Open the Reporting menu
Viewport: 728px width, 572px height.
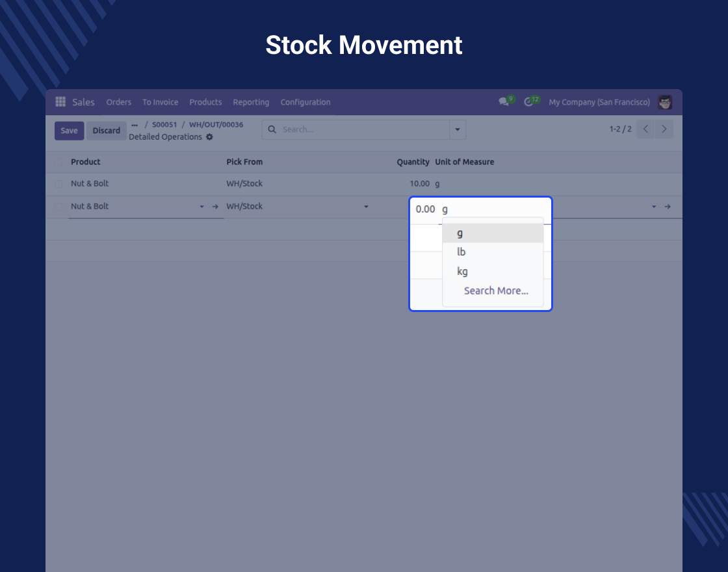click(x=251, y=102)
